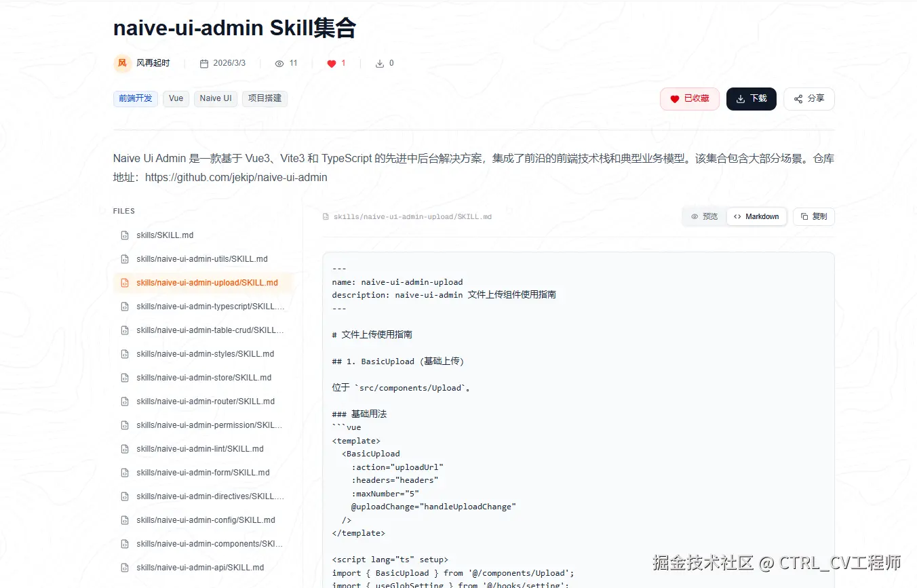This screenshot has width=917, height=588.
Task: Click the Vue tag
Action: pos(176,98)
